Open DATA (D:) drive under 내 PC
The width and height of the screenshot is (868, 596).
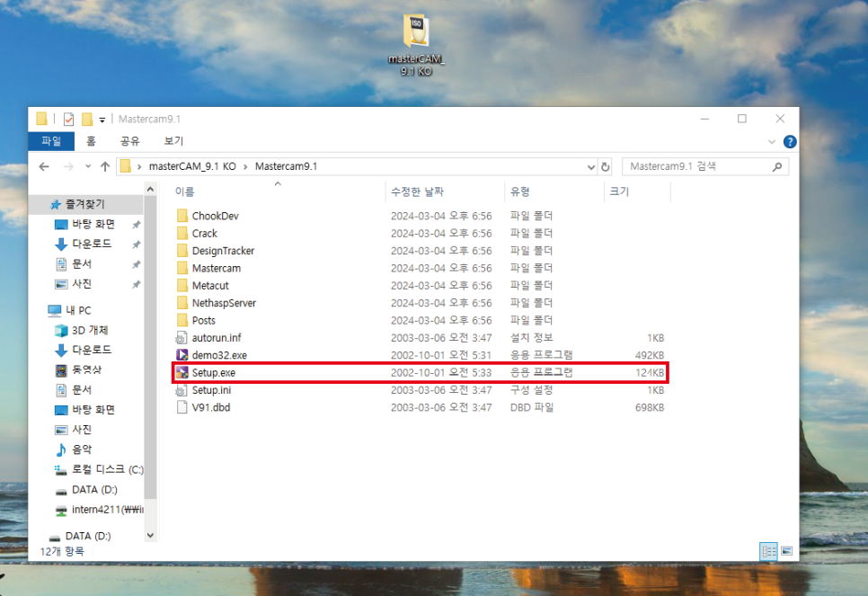pyautogui.click(x=94, y=490)
